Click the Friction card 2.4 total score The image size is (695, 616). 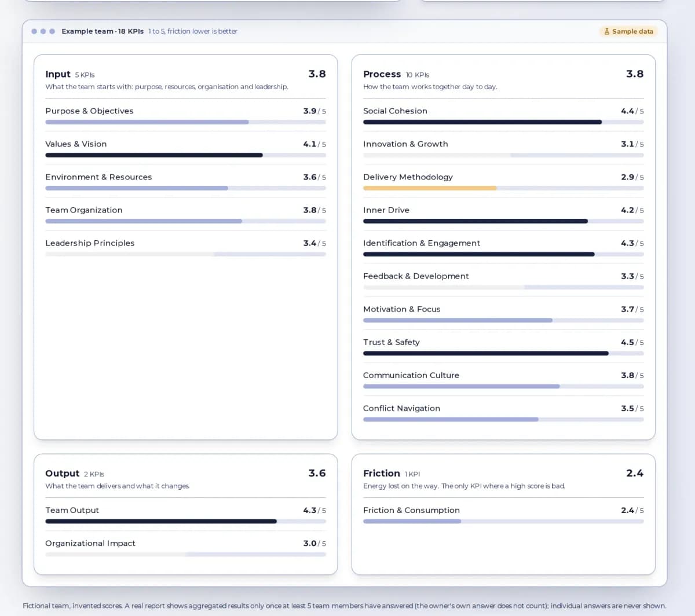635,473
